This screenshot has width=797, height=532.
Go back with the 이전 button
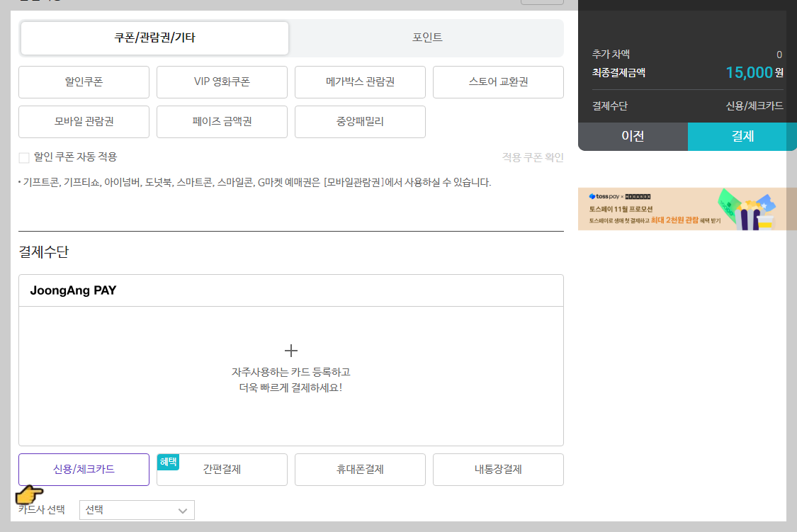[x=633, y=136]
